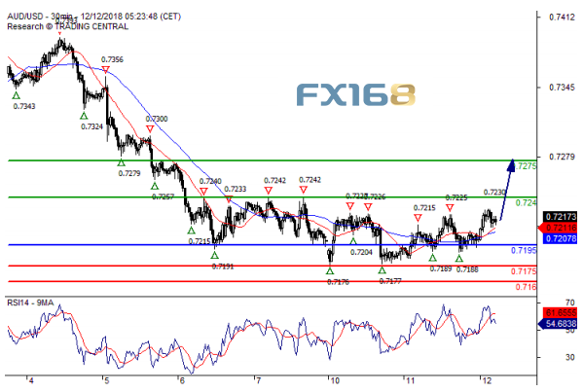The image size is (583, 392).
Task: Click date label 7 on the time axis
Action: pos(258,381)
